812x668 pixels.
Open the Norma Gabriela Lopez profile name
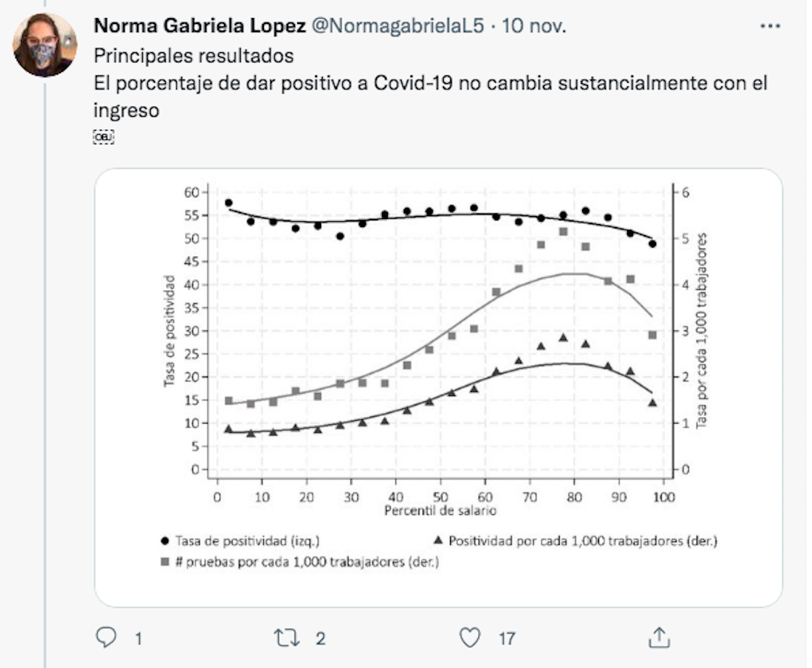(x=199, y=26)
